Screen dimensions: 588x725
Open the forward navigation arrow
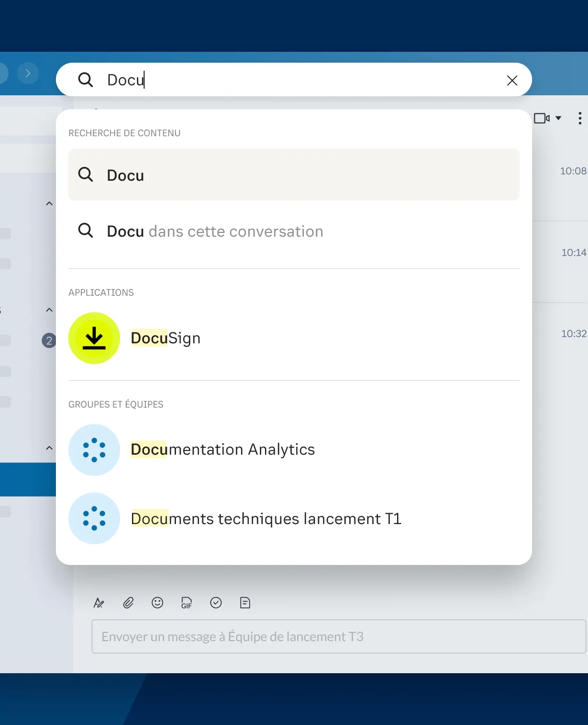click(x=28, y=73)
